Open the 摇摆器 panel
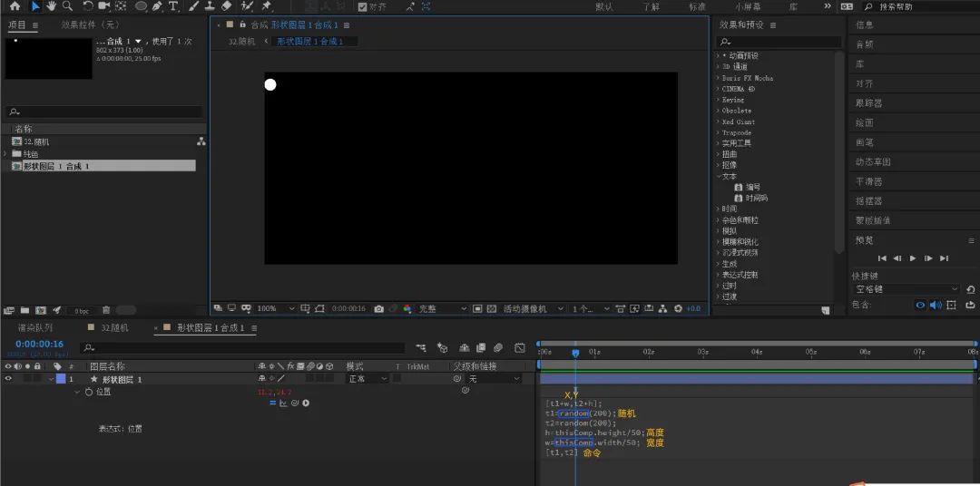 click(868, 201)
